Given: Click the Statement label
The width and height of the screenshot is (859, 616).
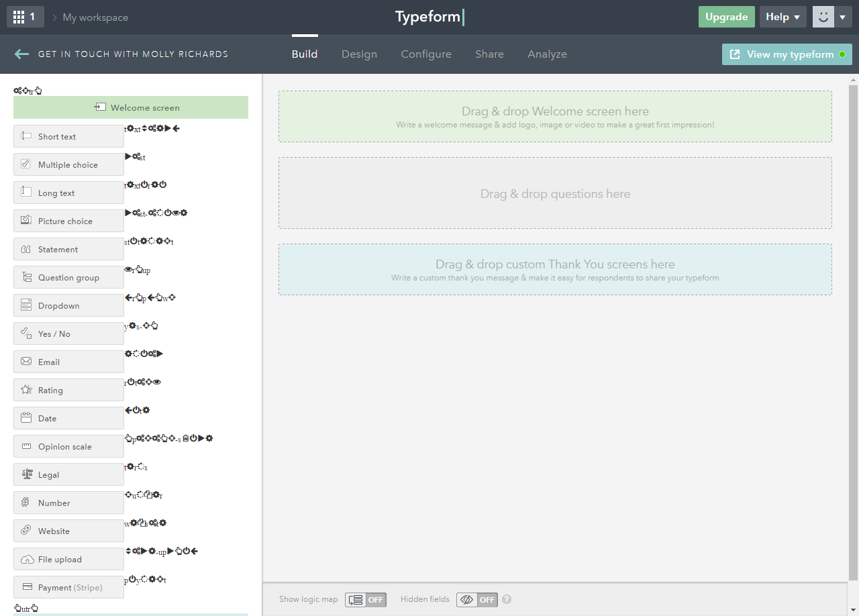Looking at the screenshot, I should pos(58,249).
